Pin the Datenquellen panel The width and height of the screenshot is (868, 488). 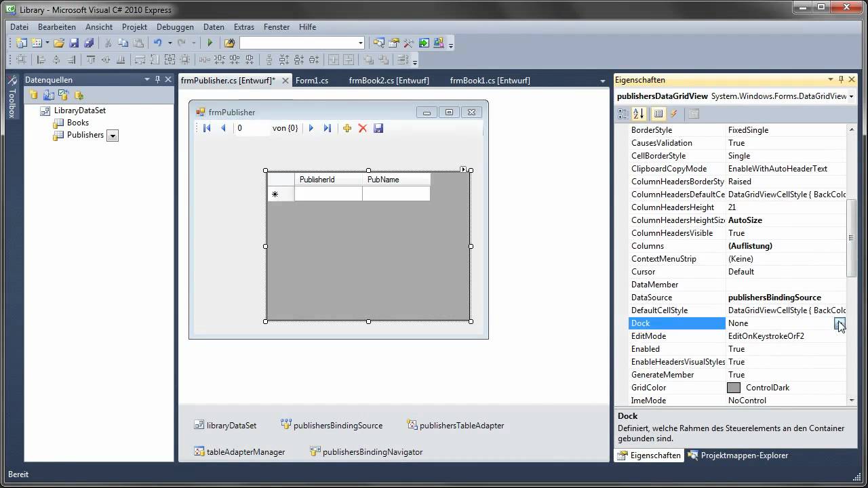(157, 80)
